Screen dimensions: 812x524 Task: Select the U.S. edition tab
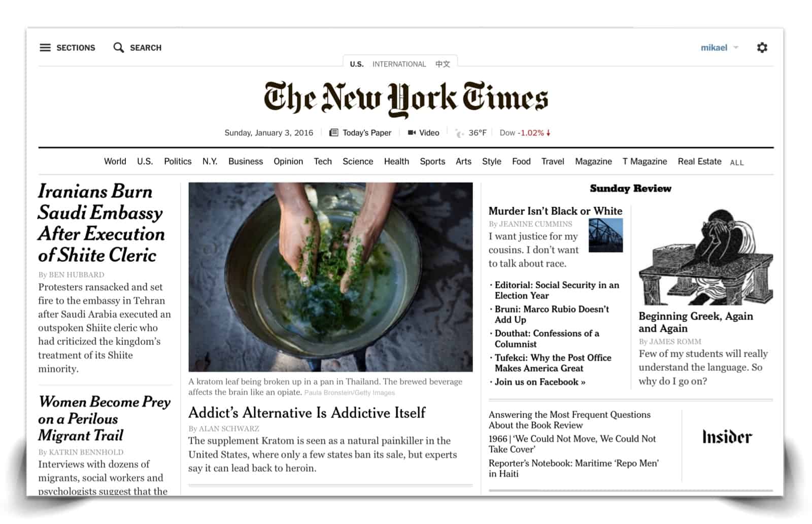357,64
